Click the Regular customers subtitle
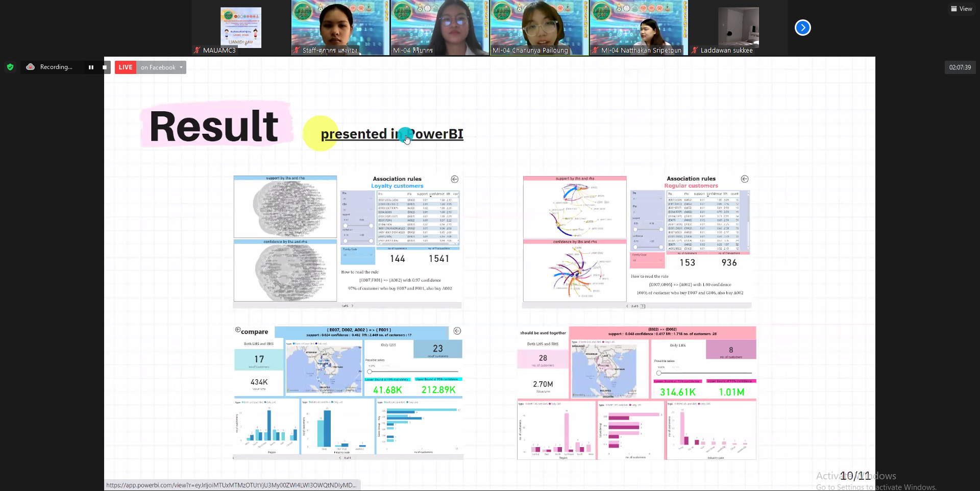The image size is (980, 491). coord(691,186)
